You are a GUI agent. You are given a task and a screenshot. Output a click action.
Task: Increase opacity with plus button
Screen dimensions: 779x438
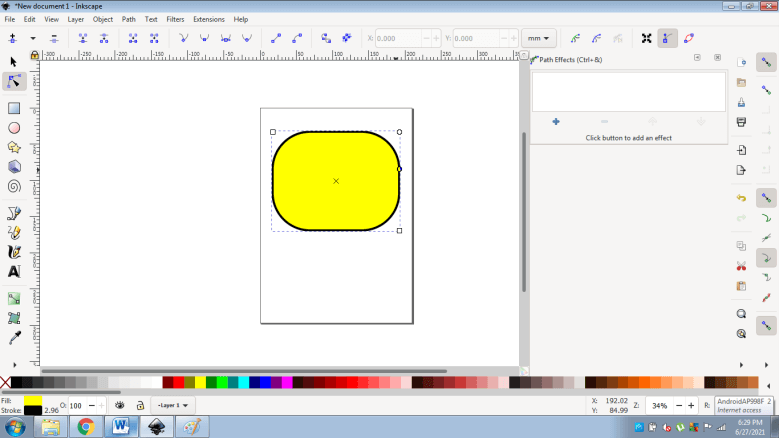(x=102, y=406)
